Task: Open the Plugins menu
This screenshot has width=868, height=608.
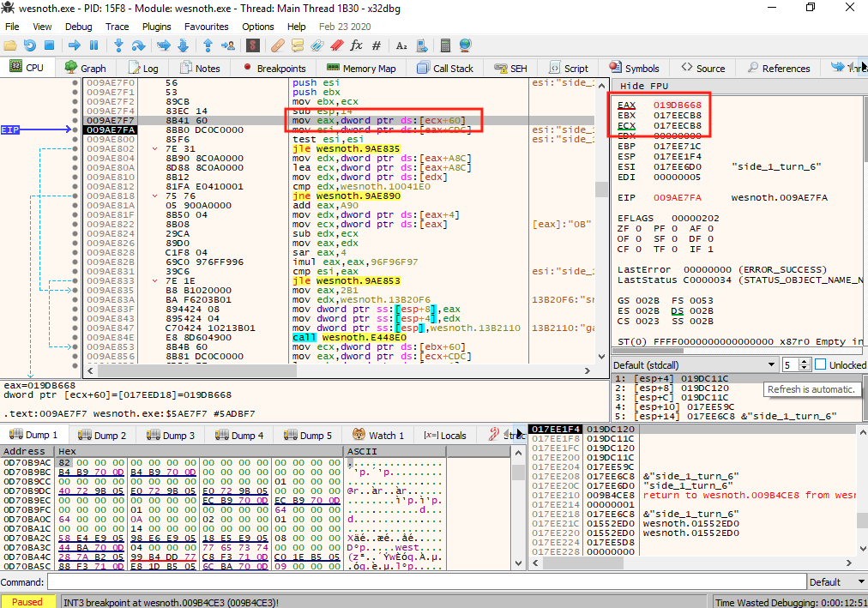Action: (x=157, y=27)
